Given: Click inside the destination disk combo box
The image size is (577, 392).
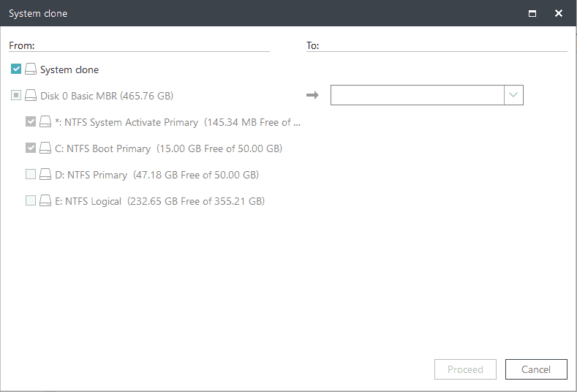Looking at the screenshot, I should point(417,95).
